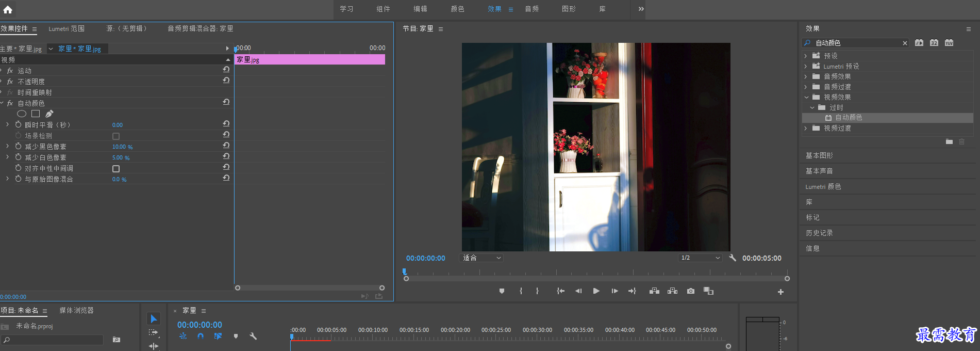980x351 pixels.
Task: Open the 1/2 playback resolution dropdown
Action: click(x=700, y=258)
